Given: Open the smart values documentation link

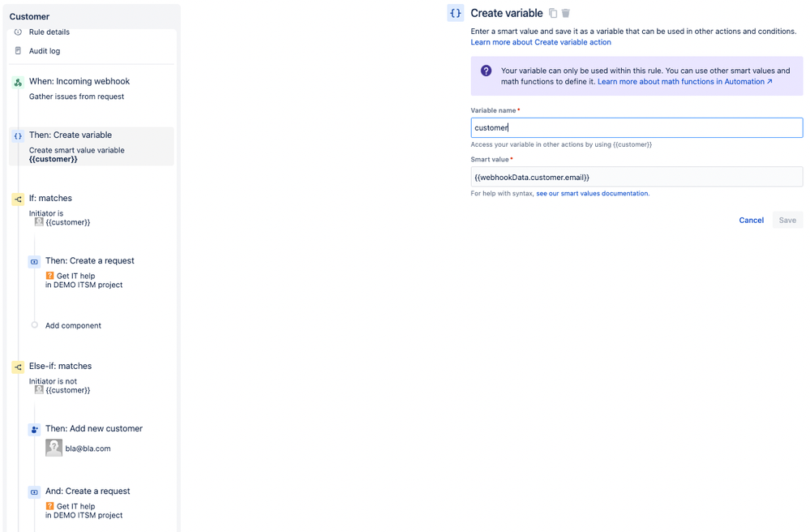Looking at the screenshot, I should point(592,193).
